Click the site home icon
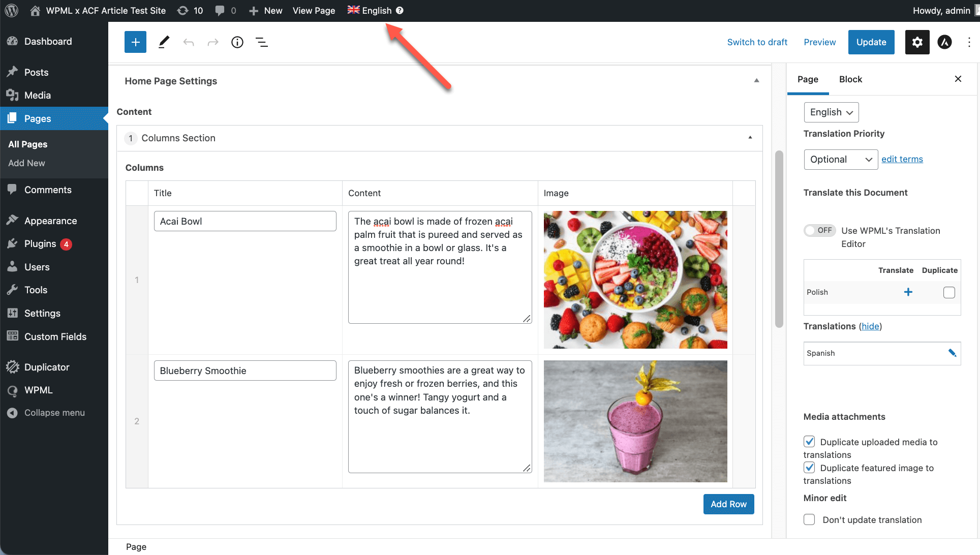This screenshot has height=555, width=980. click(x=35, y=11)
